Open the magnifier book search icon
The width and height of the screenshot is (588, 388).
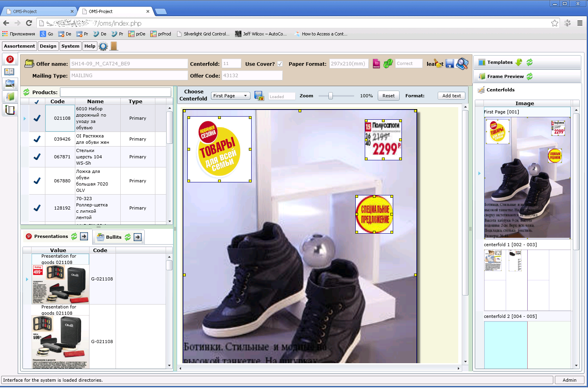[x=462, y=63]
